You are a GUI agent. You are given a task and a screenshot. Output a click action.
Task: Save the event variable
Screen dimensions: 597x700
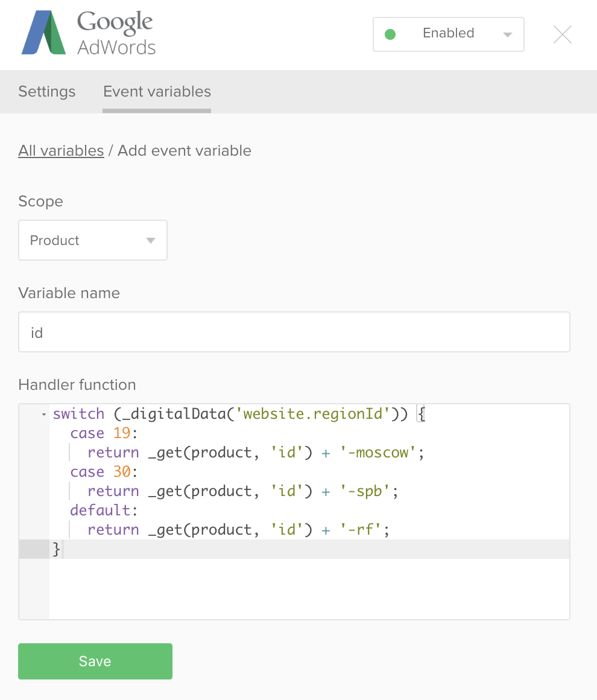(95, 661)
